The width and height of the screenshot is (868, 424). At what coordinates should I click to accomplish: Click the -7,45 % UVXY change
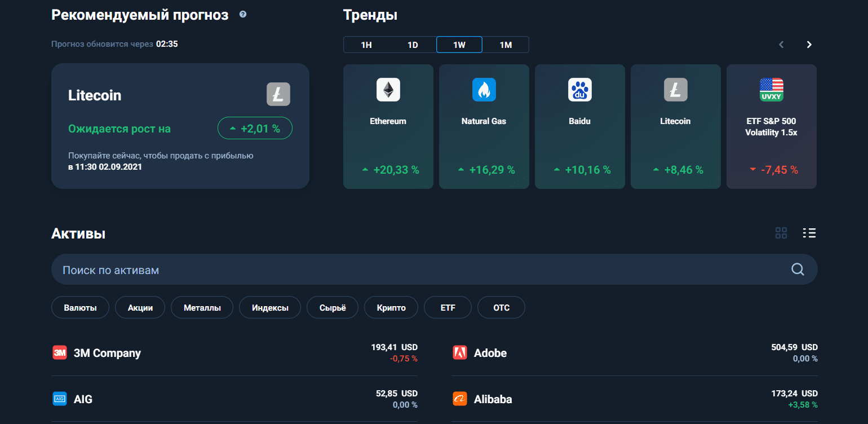(x=774, y=170)
